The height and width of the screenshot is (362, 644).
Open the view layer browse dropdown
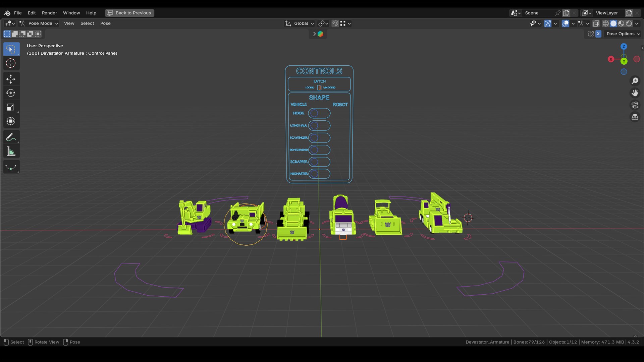pos(587,13)
